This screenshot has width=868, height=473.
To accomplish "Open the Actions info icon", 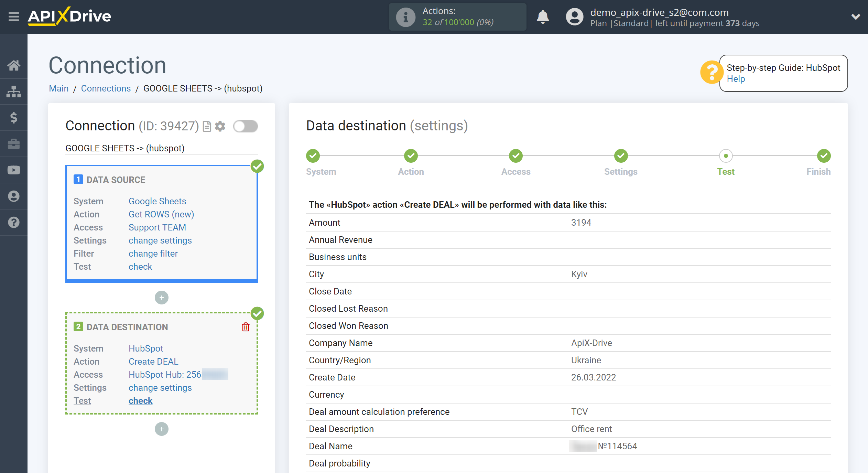I will tap(405, 17).
